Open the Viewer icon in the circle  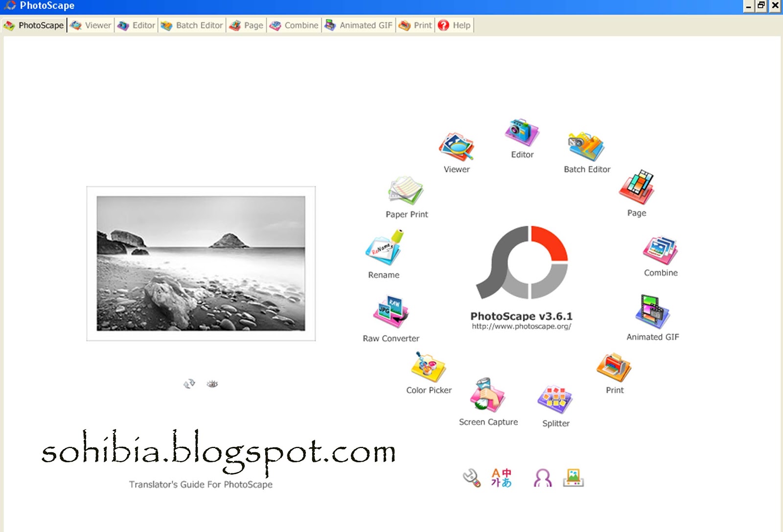pos(456,147)
